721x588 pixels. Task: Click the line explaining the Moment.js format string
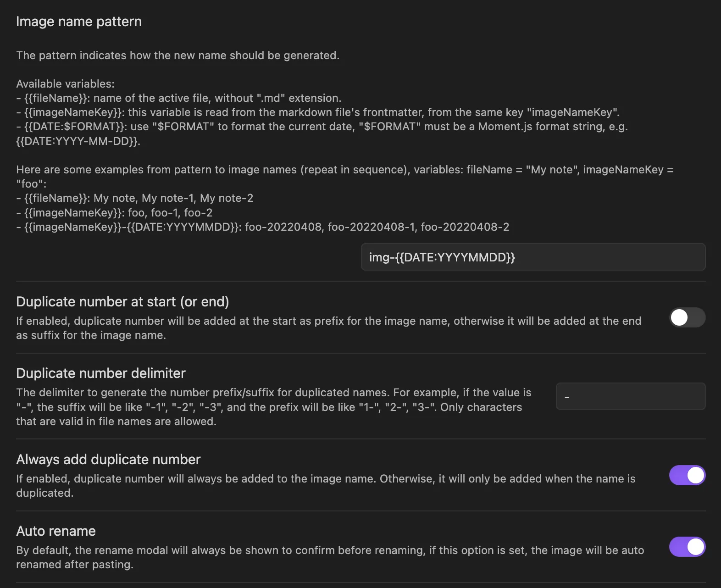pos(322,127)
